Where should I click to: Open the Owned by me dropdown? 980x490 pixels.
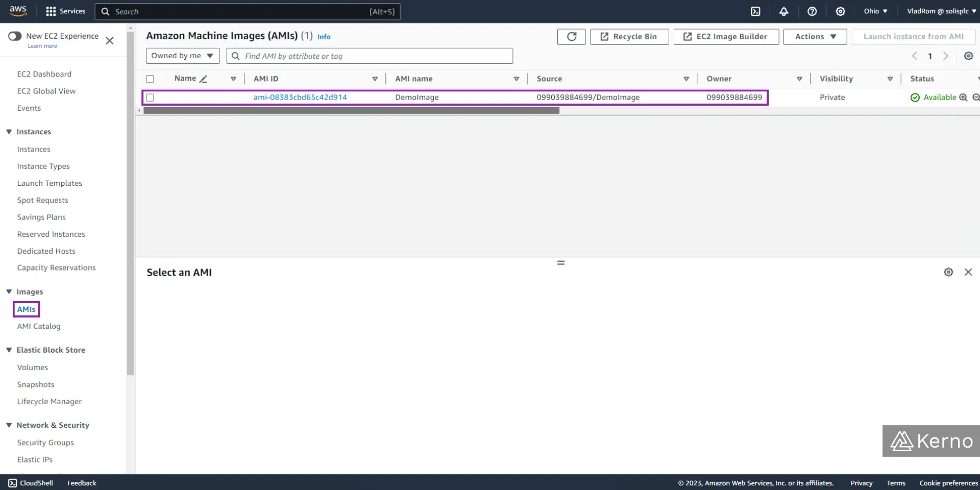coord(183,56)
